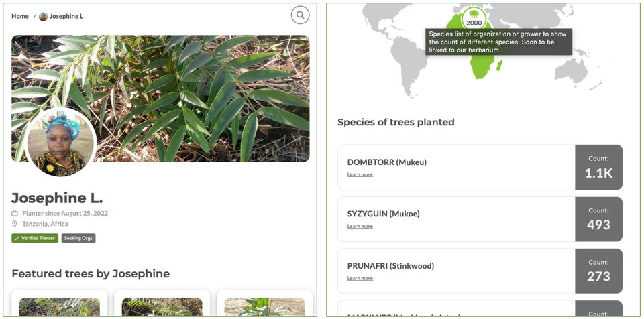Click the species list tooltip text

pyautogui.click(x=498, y=42)
